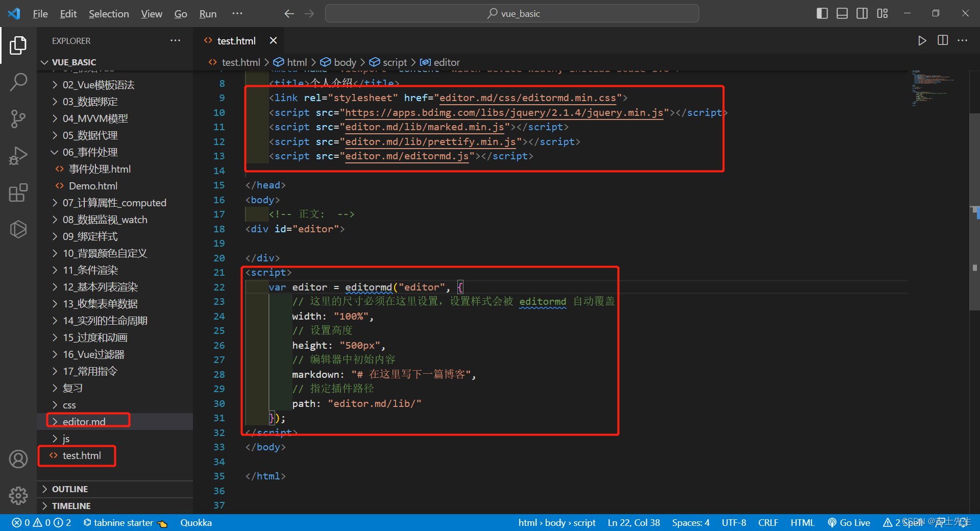This screenshot has width=980, height=531.
Task: Click Go Live to start server
Action: pyautogui.click(x=849, y=522)
